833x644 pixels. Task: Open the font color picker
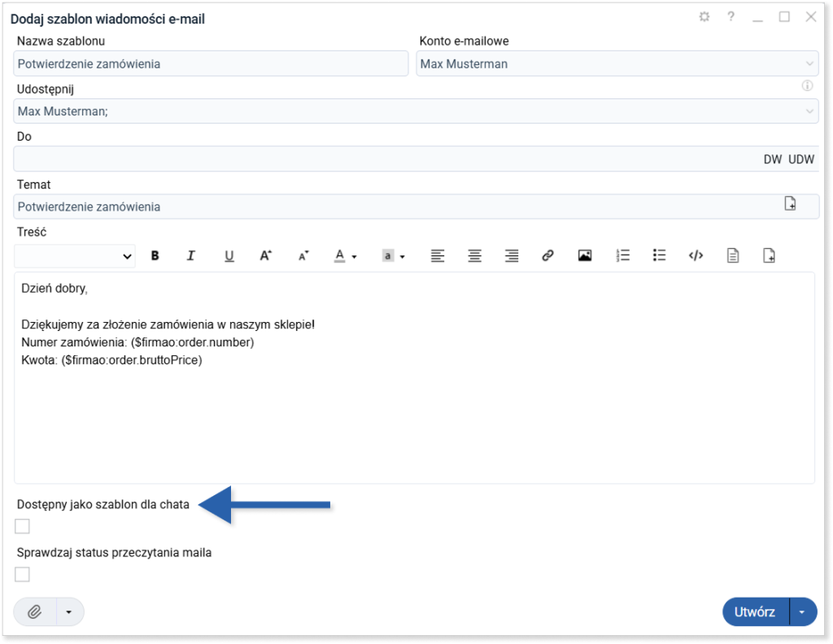click(x=345, y=256)
